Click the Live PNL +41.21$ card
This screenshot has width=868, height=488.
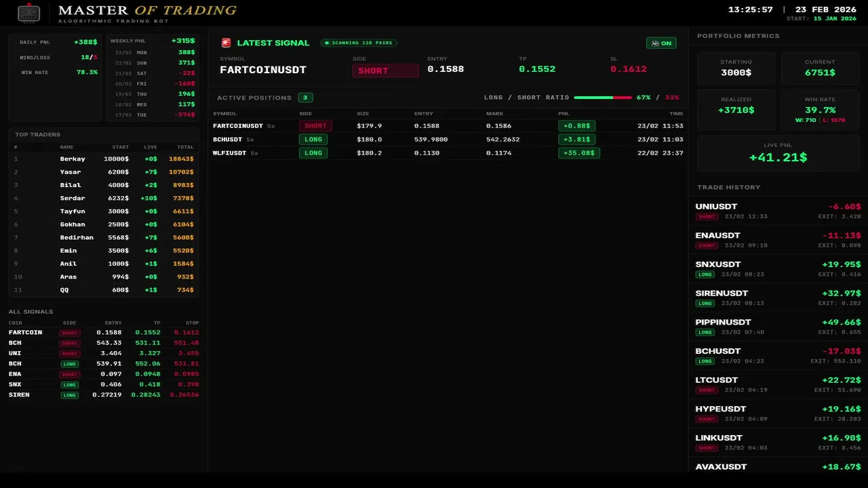(778, 153)
